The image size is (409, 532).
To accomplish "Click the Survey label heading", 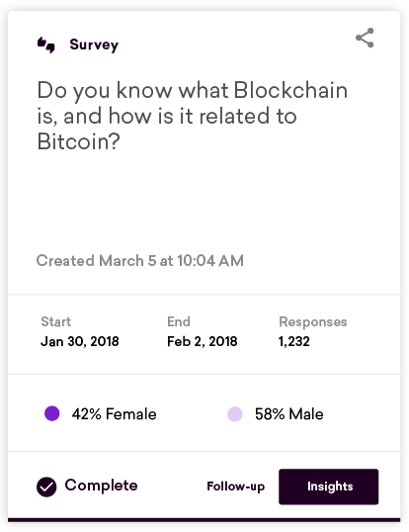I will click(94, 44).
